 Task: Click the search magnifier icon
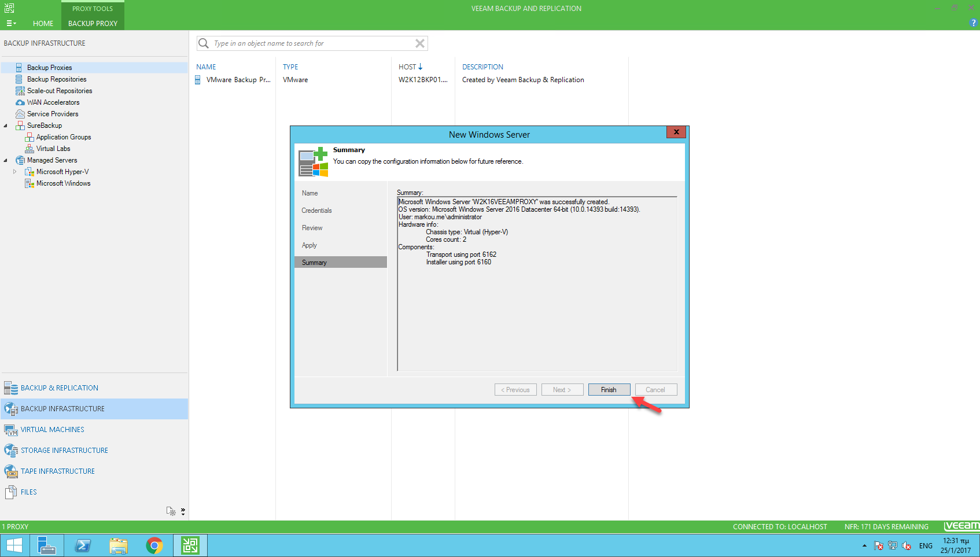point(204,43)
